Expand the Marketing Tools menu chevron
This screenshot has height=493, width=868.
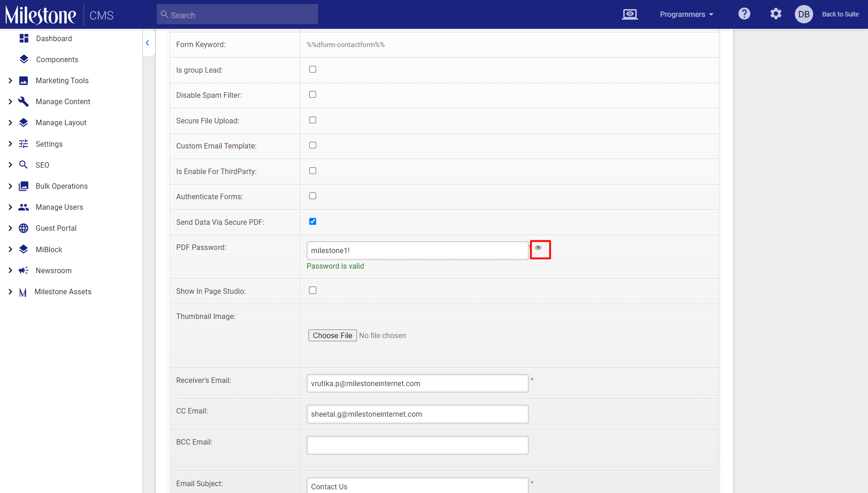[10, 80]
